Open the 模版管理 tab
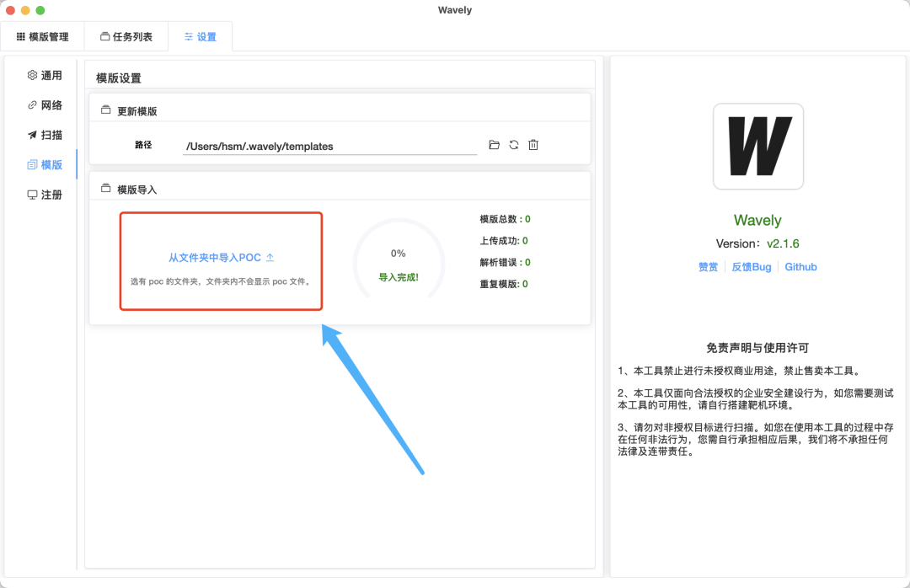 pos(42,36)
